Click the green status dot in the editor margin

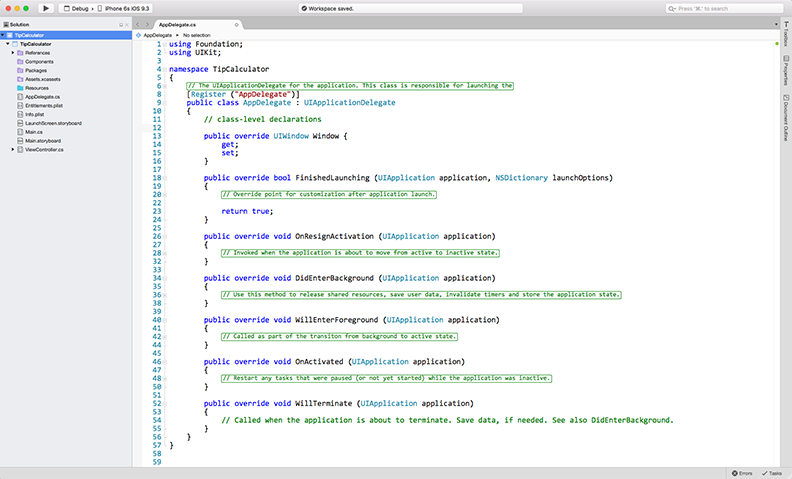pyautogui.click(x=777, y=44)
